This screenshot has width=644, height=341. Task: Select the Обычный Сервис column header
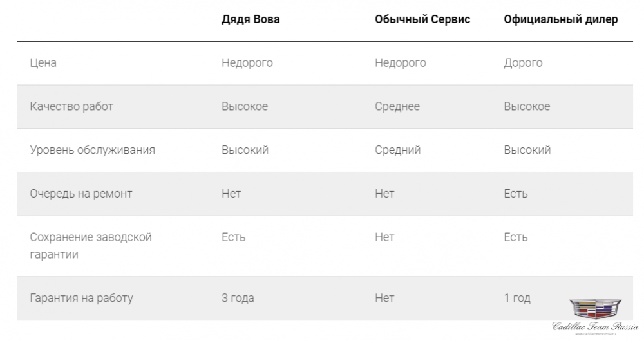point(422,19)
